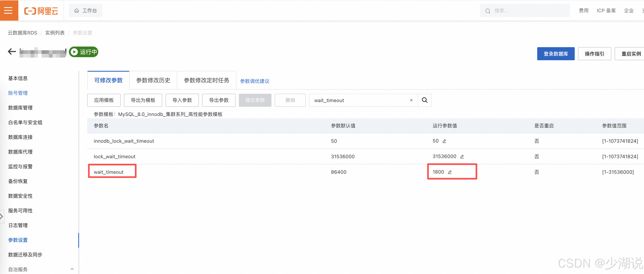The width and height of the screenshot is (644, 274).
Task: Expand the left edge sidebar arrow
Action: click(x=2, y=216)
